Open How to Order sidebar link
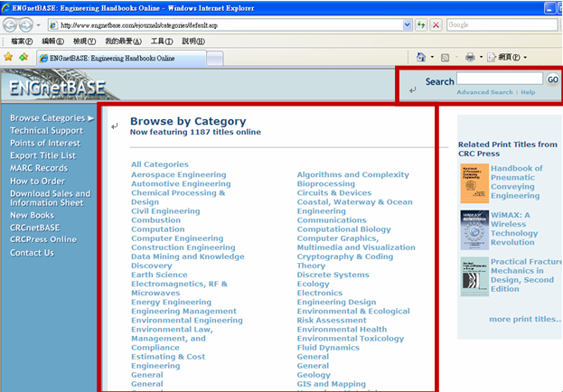The width and height of the screenshot is (563, 392). (x=38, y=181)
